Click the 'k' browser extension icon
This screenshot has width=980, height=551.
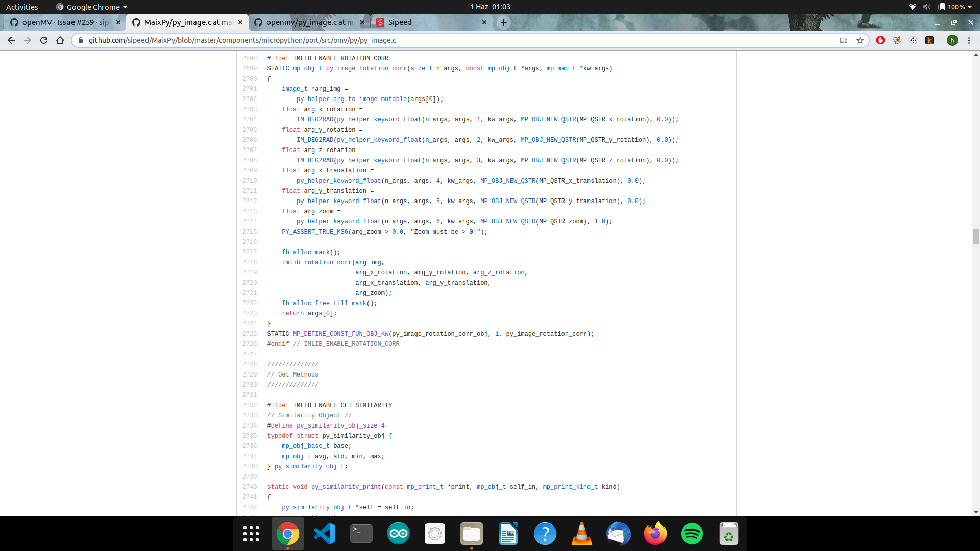(930, 40)
